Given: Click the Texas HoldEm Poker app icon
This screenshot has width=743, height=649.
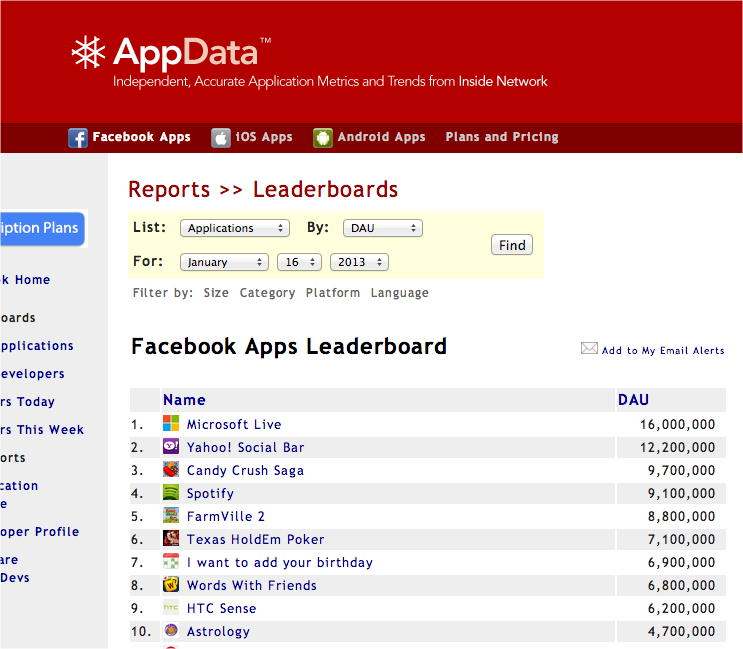Looking at the screenshot, I should [x=171, y=538].
